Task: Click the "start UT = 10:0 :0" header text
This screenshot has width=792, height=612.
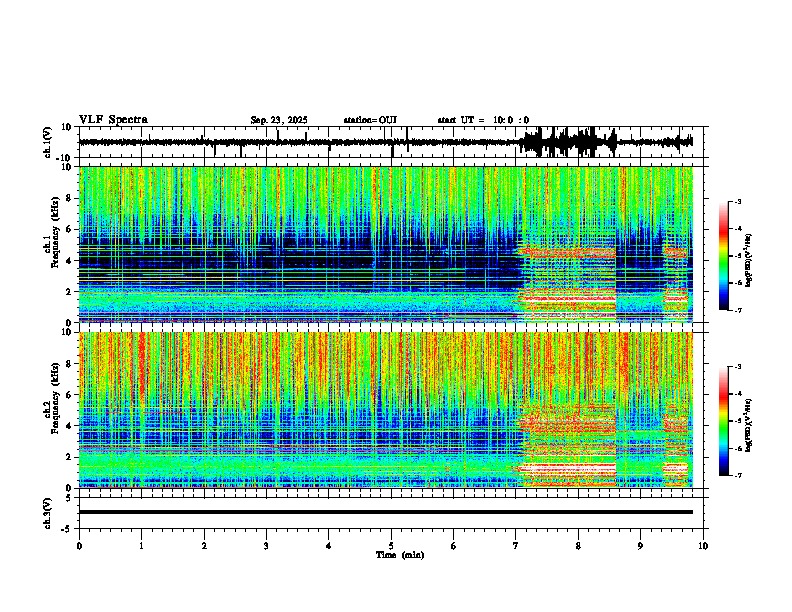Action: (x=483, y=120)
